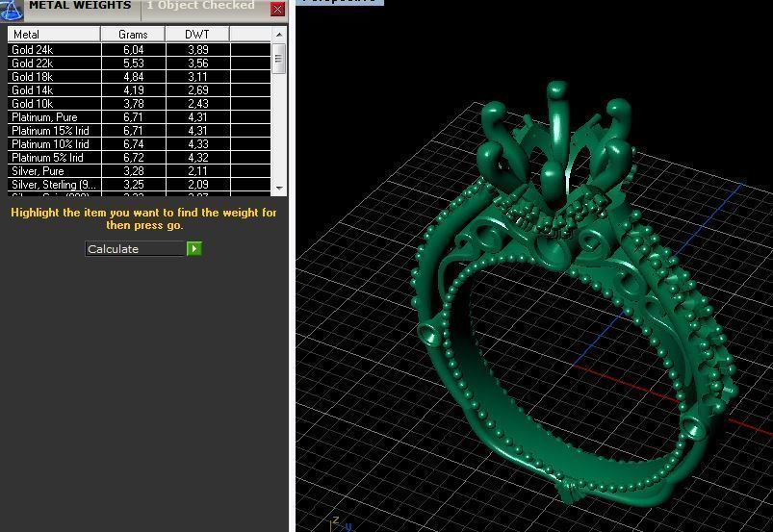The height and width of the screenshot is (532, 773).
Task: Sort by the Metal column header
Action: point(54,35)
